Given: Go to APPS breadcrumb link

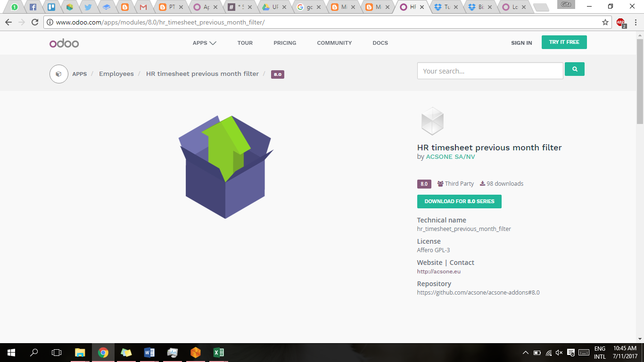Looking at the screenshot, I should [x=80, y=74].
